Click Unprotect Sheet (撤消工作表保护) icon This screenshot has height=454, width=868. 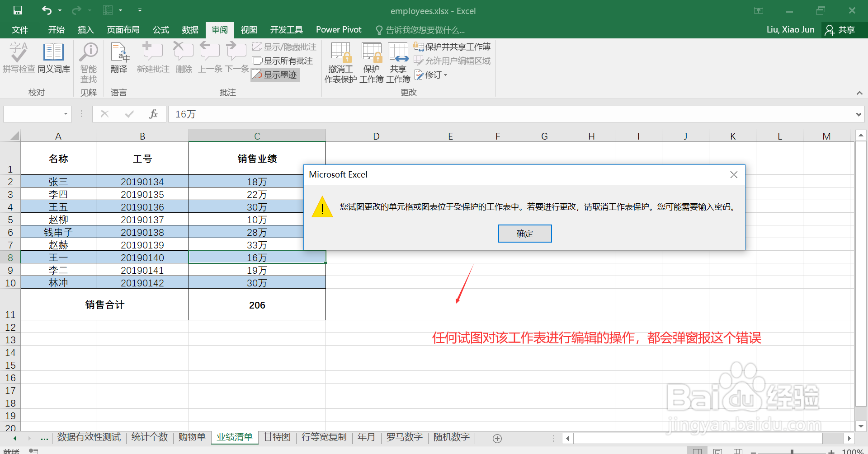pos(340,63)
